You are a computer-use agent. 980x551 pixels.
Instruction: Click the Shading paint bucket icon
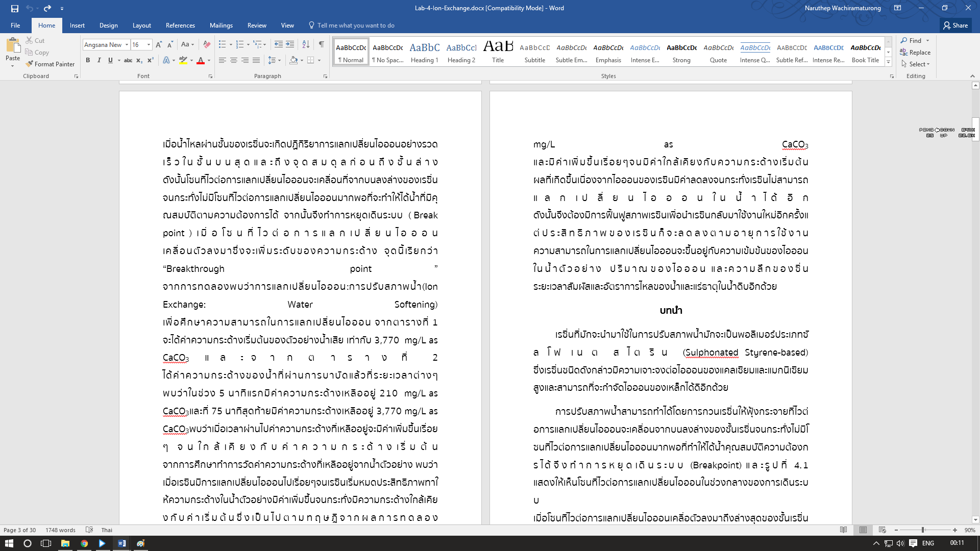click(293, 60)
